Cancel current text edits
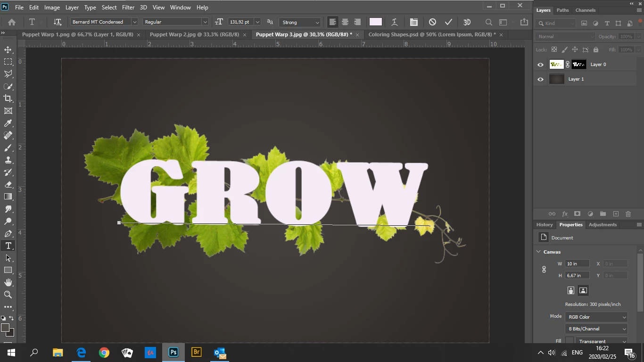Image resolution: width=644 pixels, height=362 pixels. (432, 22)
